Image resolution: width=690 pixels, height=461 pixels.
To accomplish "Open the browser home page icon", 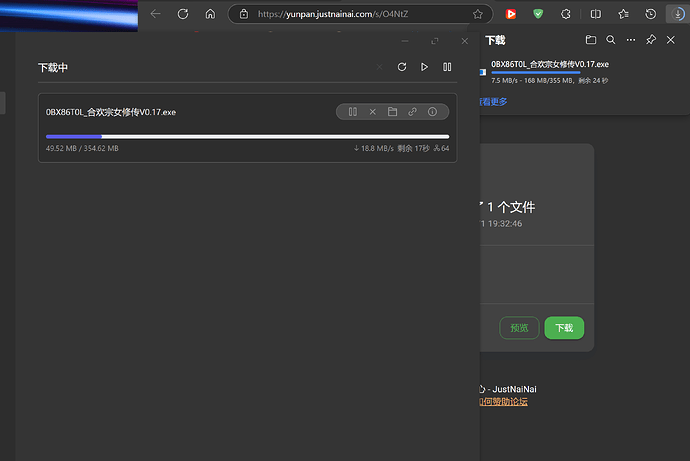I will coord(210,14).
